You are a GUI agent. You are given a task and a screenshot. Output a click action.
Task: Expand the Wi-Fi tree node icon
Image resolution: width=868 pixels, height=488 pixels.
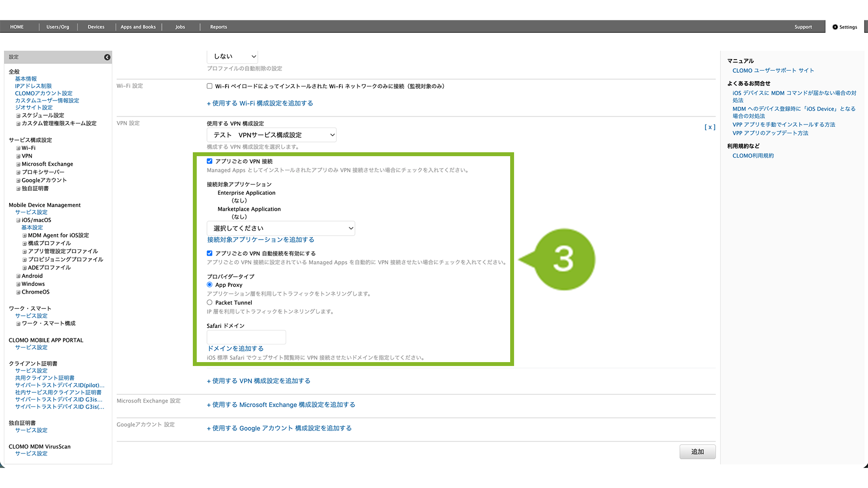pos(18,148)
